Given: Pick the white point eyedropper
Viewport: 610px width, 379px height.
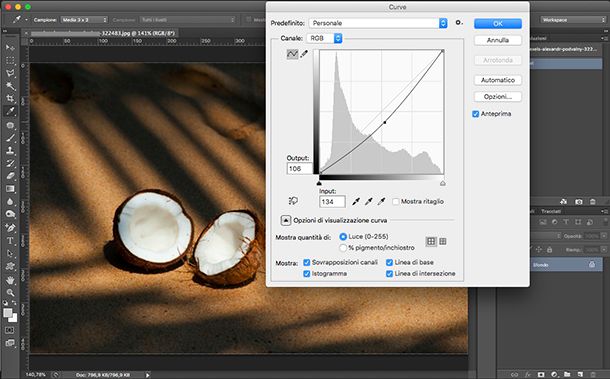Looking at the screenshot, I should 381,201.
